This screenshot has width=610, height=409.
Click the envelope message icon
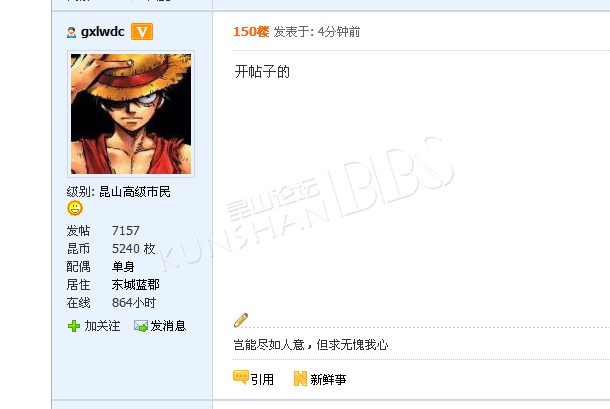[x=141, y=326]
